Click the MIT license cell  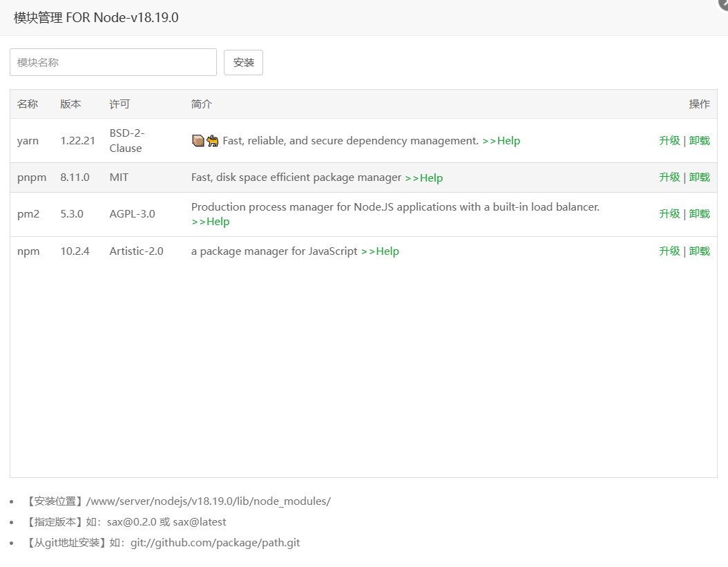[119, 177]
